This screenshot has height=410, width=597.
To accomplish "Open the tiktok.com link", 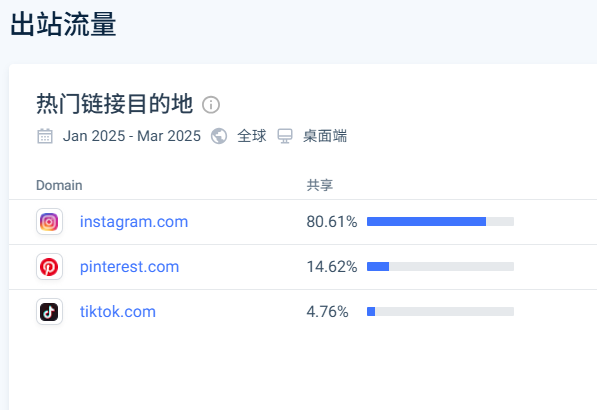I will point(118,311).
